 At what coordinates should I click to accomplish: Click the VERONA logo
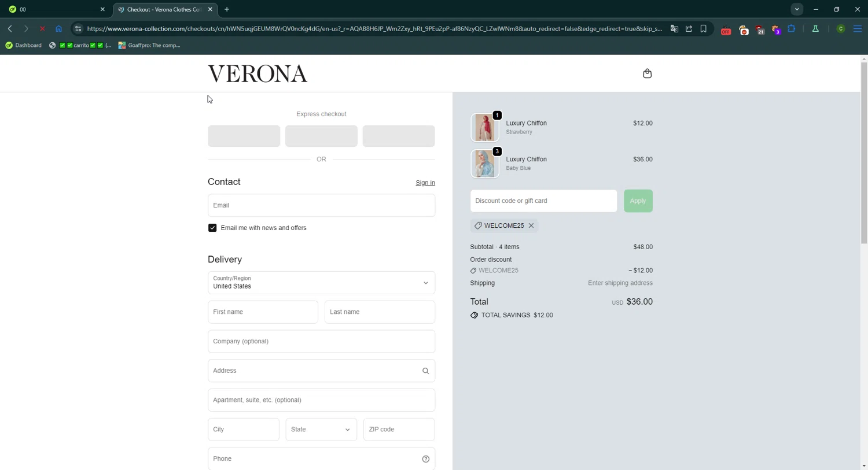(x=258, y=73)
